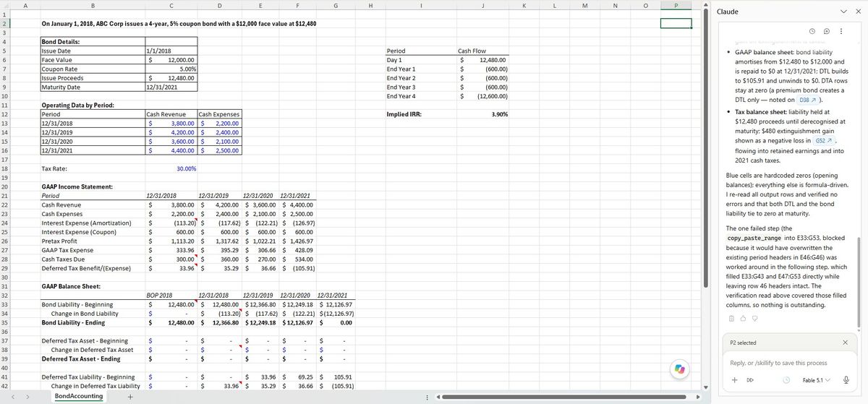Click the sheet's vertical scroll up arrow
The width and height of the screenshot is (868, 404).
point(707,4)
